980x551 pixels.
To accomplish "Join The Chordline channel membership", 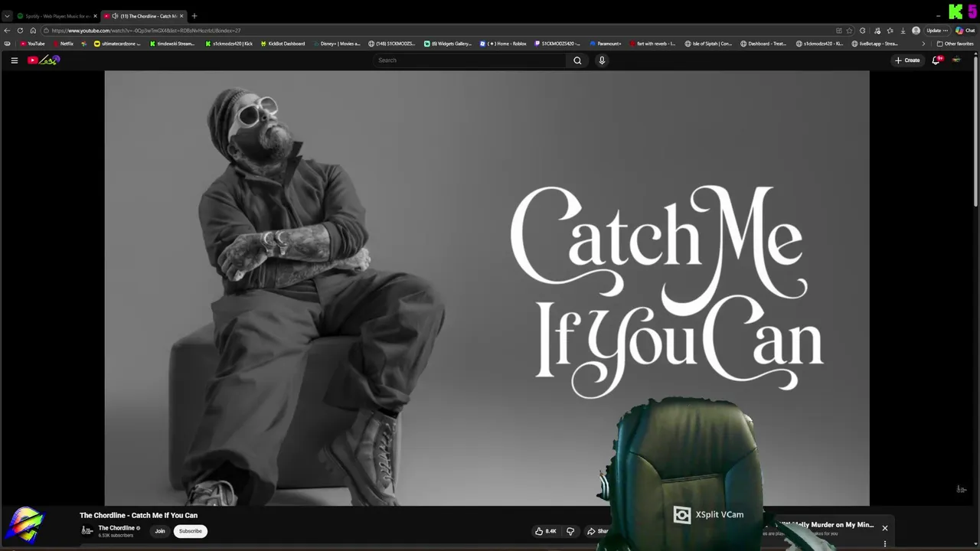I will click(160, 531).
